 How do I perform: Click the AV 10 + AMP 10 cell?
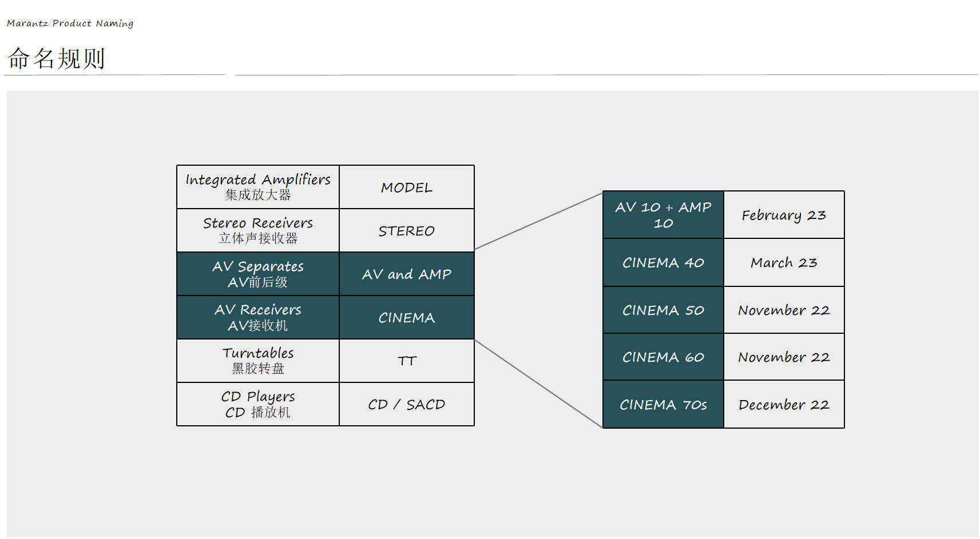click(663, 215)
